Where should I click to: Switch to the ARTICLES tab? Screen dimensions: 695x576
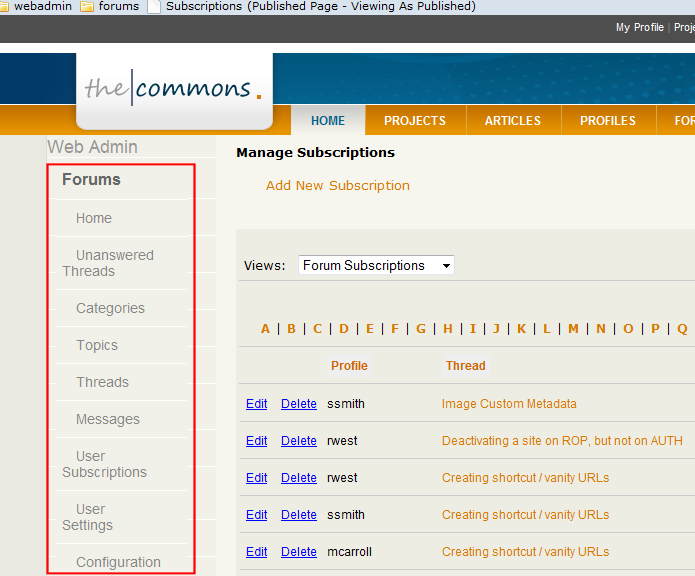513,121
